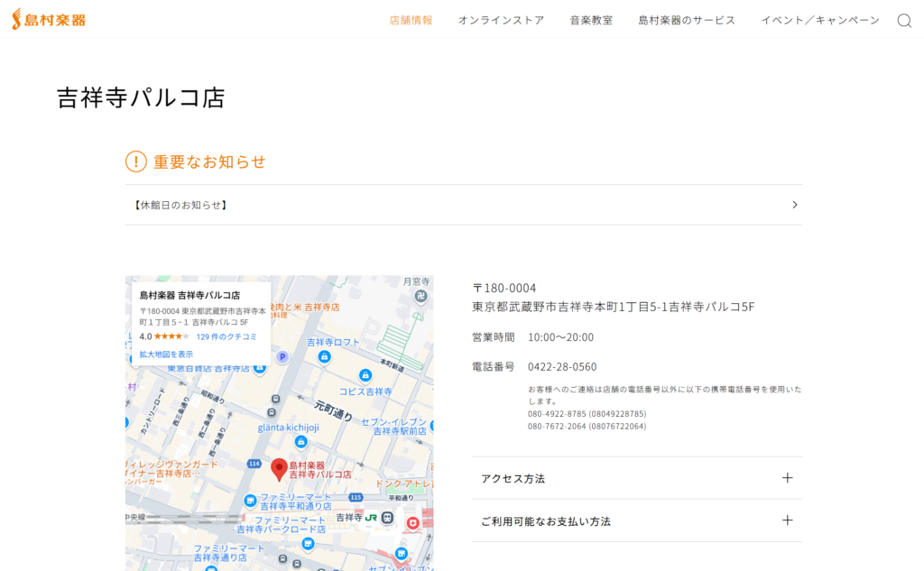Click the セブン-イレブン 吉祥寺駅前店 map label
The height and width of the screenshot is (571, 924).
[x=393, y=427]
